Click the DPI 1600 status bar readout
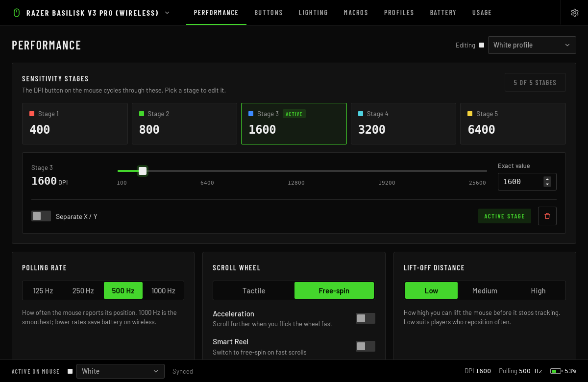 tap(478, 371)
